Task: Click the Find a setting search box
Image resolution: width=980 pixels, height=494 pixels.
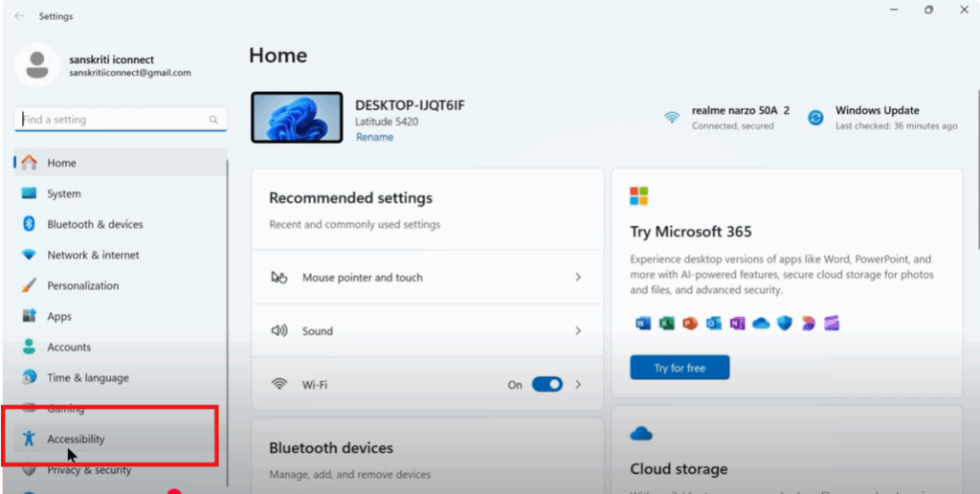Action: pyautogui.click(x=113, y=120)
